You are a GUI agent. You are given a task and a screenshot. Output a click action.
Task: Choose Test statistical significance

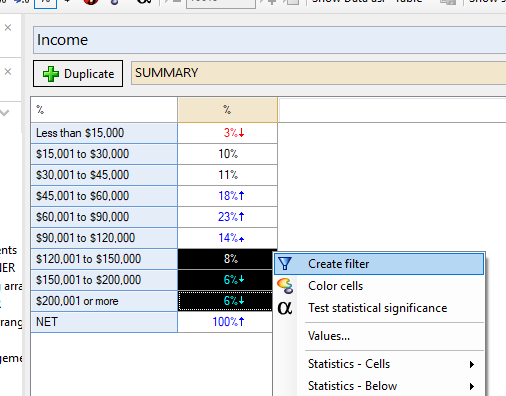379,308
